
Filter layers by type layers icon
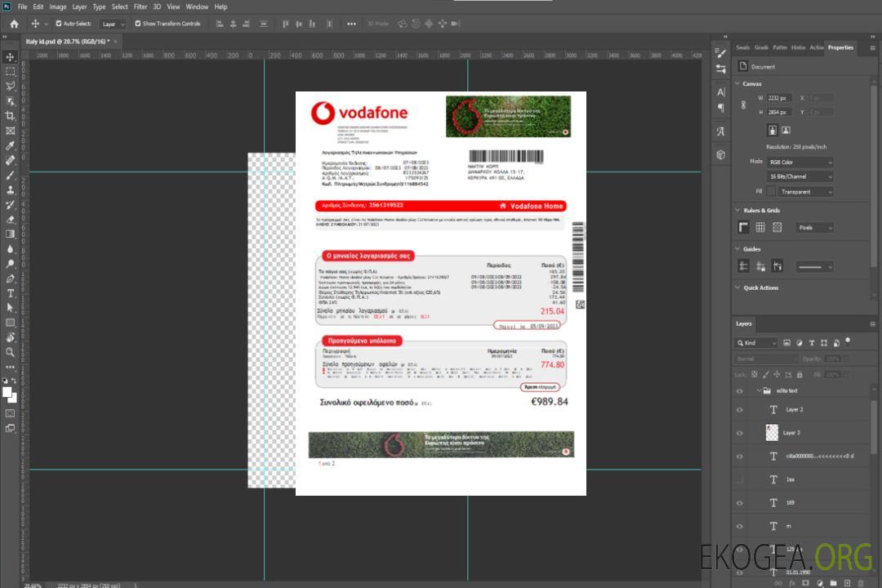click(812, 343)
